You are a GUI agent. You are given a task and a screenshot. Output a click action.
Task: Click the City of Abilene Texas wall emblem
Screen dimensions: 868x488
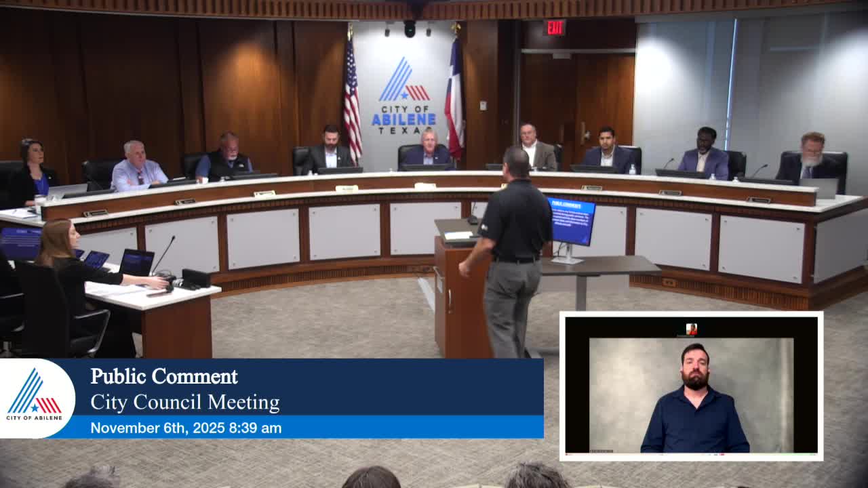403,96
